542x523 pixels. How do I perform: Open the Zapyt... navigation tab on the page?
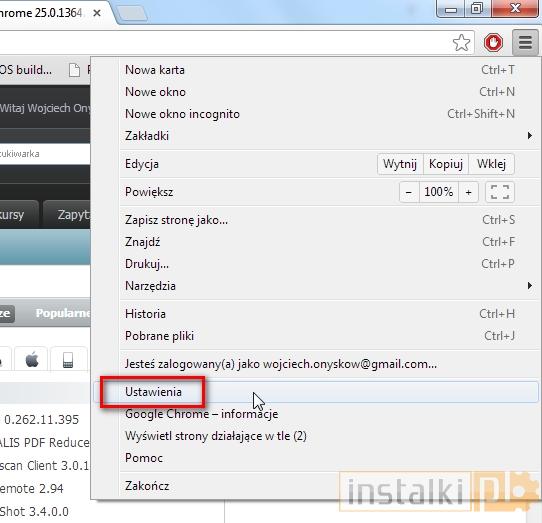pos(67,215)
